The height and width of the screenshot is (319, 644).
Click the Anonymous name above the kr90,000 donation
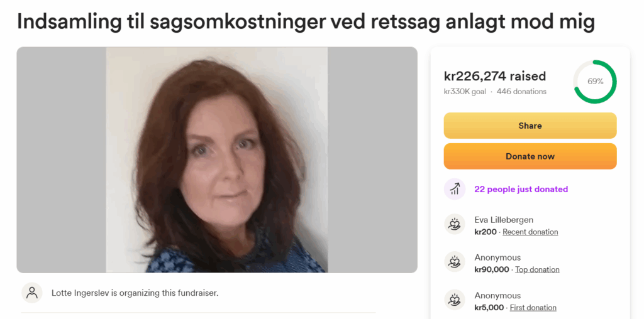coord(497,257)
